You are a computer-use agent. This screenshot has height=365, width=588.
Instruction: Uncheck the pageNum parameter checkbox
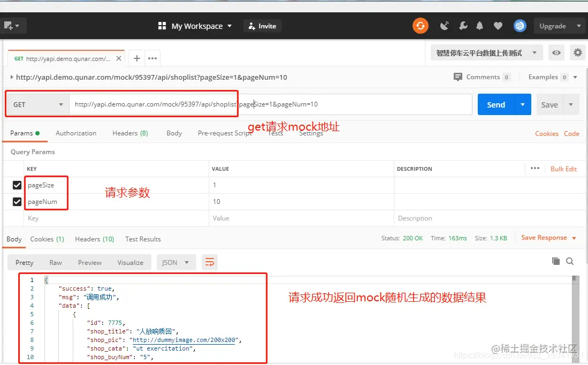17,201
